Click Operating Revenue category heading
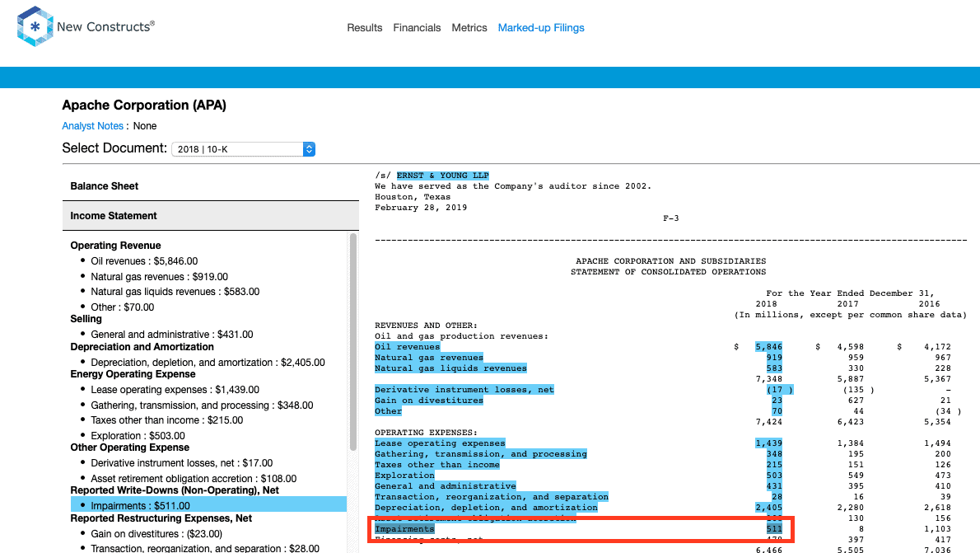 tap(115, 246)
